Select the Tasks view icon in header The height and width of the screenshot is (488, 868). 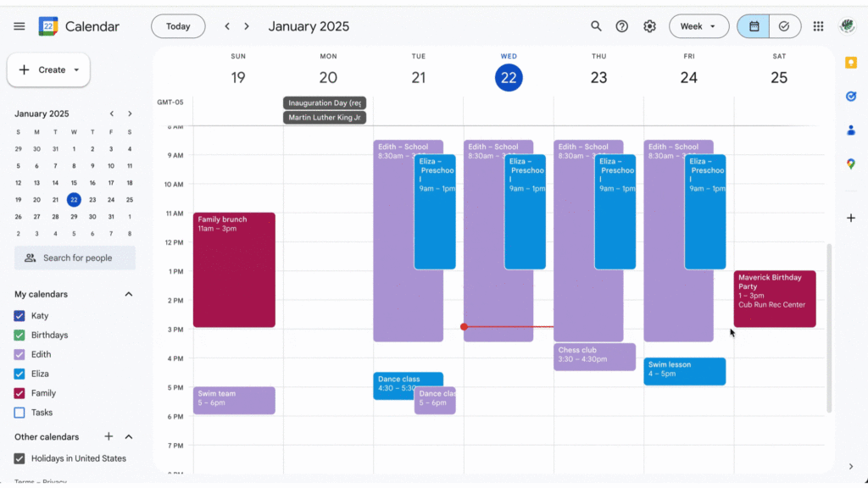pyautogui.click(x=783, y=26)
